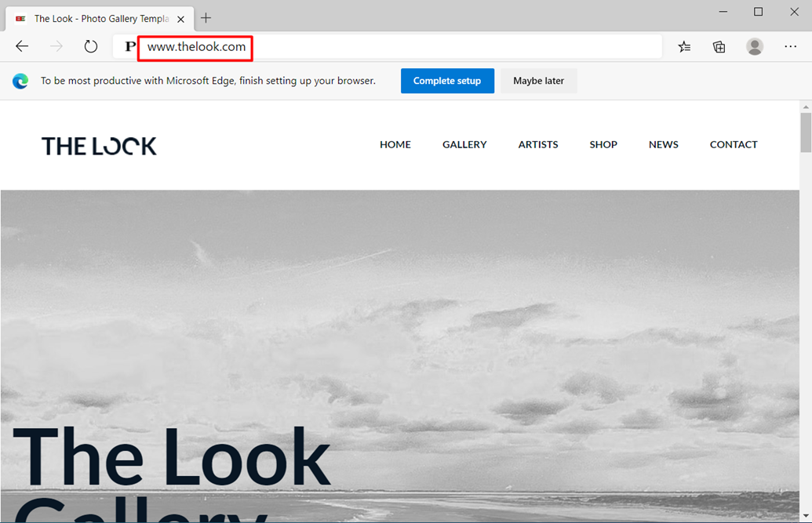
Task: Open the user profile avatar
Action: point(755,46)
